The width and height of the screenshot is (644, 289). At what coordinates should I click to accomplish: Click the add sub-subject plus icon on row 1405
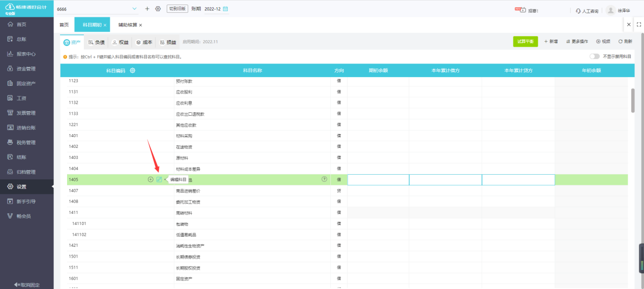coord(150,179)
